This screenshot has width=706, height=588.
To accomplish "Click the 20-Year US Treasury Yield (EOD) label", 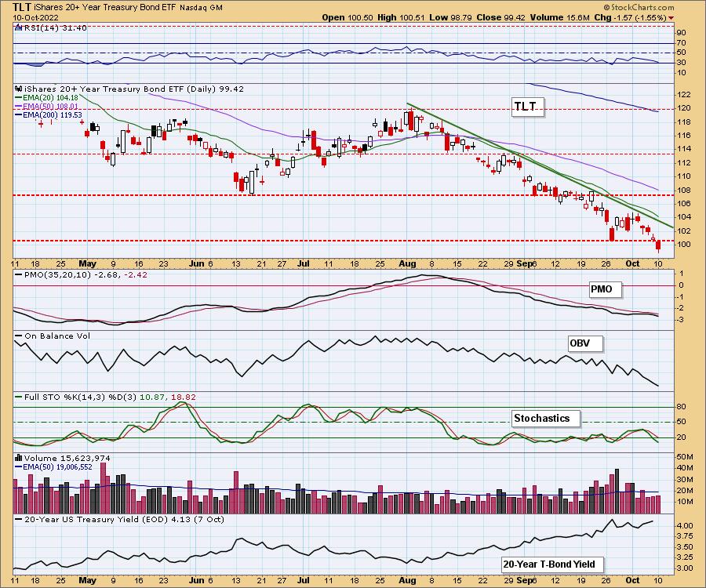I will 120,519.
